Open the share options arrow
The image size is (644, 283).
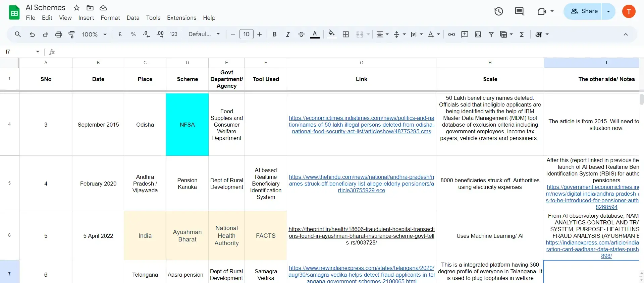[608, 11]
